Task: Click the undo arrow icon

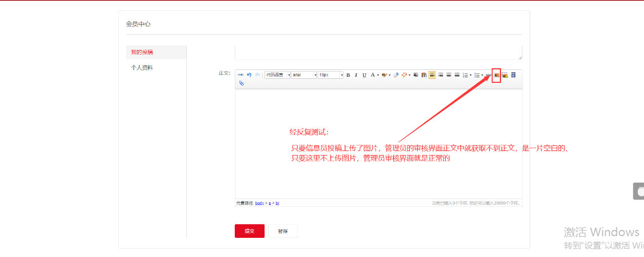Action: (249, 75)
